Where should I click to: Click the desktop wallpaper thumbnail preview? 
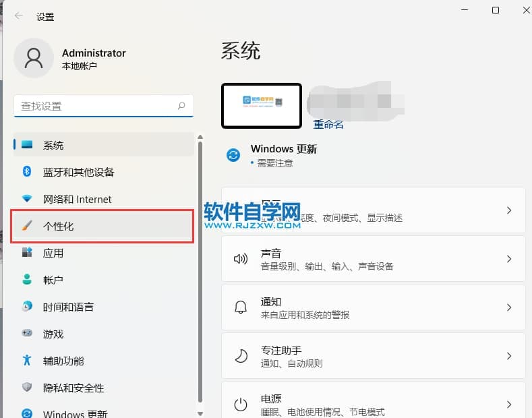[x=262, y=105]
